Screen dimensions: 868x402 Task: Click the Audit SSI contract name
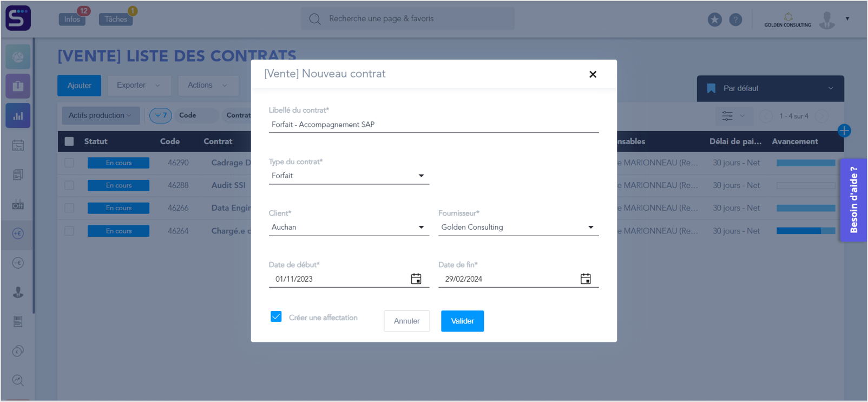228,185
